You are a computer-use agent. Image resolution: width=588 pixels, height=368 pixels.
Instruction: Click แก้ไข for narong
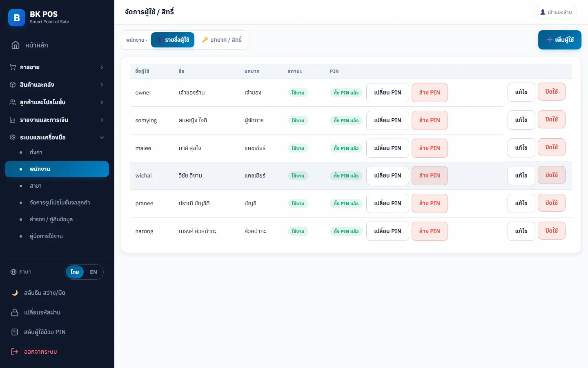[521, 231]
